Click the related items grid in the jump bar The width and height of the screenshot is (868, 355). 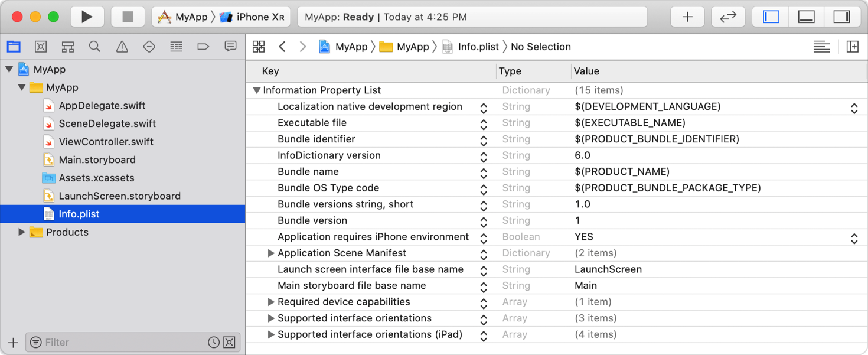[259, 46]
